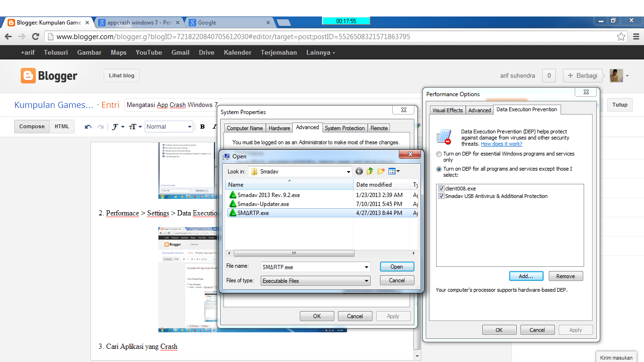Image resolution: width=644 pixels, height=362 pixels.
Task: Open Computer Name tab in System Properties
Action: pos(245,128)
